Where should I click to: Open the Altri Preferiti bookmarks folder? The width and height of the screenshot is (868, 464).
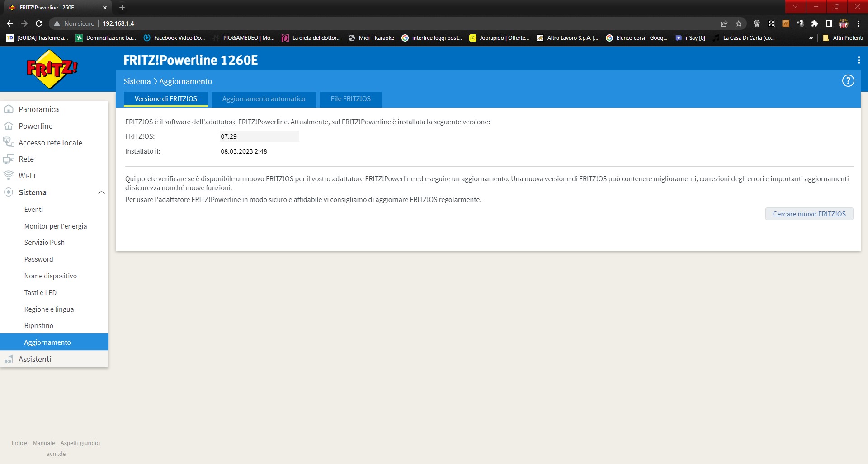[843, 38]
